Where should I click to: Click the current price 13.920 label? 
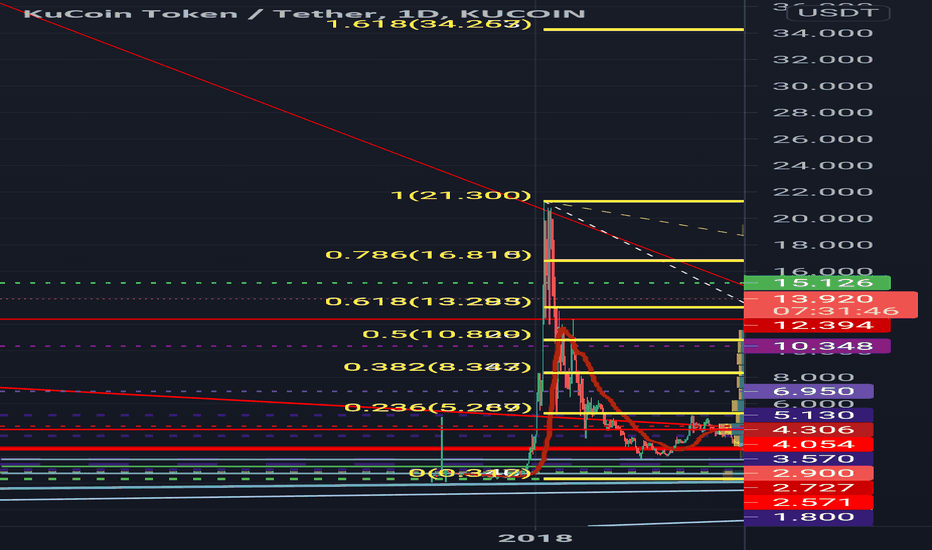(823, 298)
